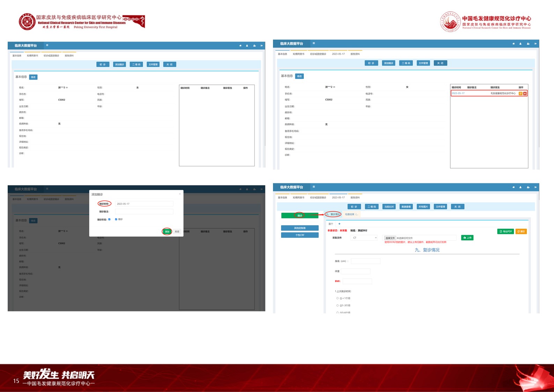Select the <1个月 radio option

(338, 298)
